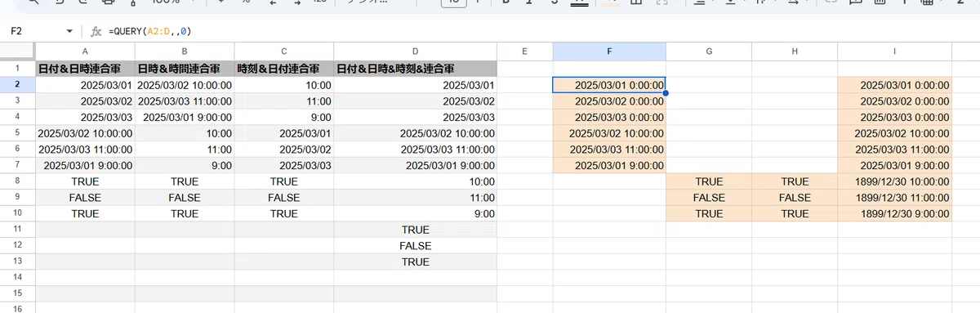Click the select-all corner box of the grid
This screenshot has height=313, width=980.
click(17, 51)
